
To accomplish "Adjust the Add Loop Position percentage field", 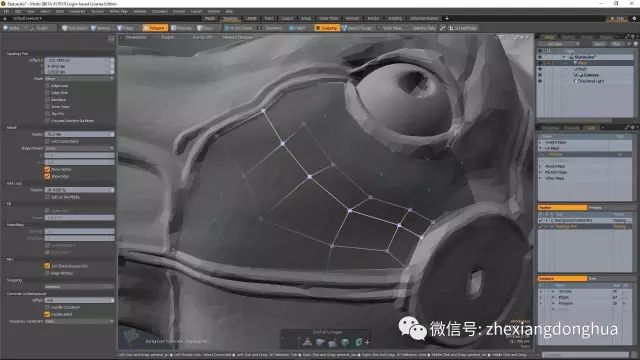I will click(79, 190).
